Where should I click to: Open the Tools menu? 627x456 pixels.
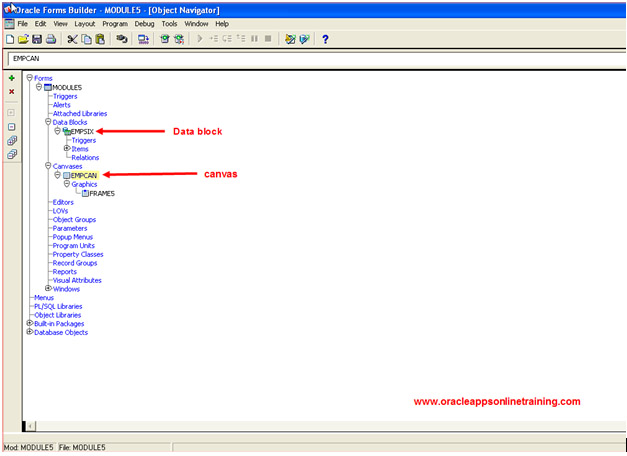[170, 23]
